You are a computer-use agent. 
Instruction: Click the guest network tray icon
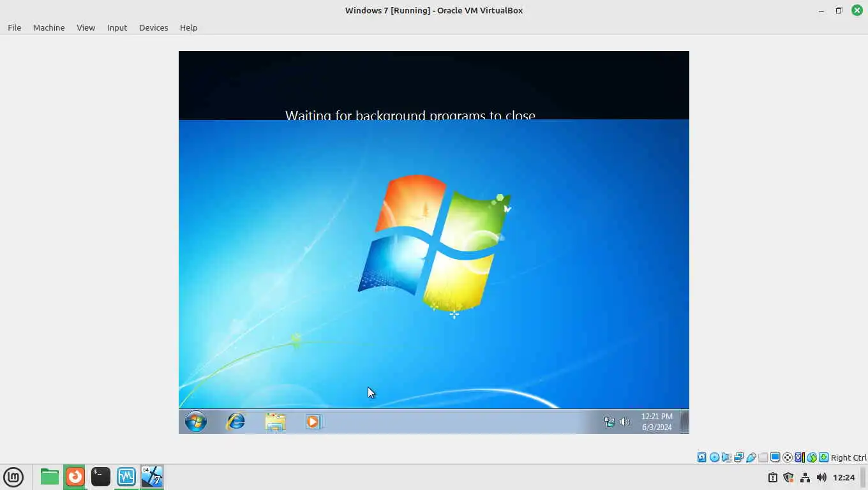610,422
